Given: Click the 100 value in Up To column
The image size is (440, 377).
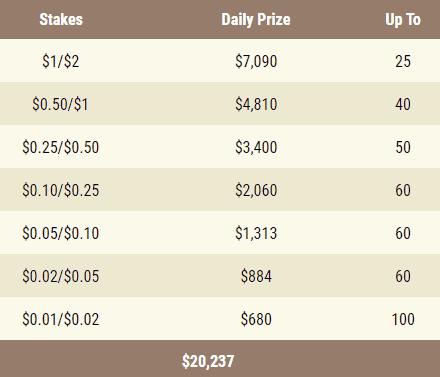Looking at the screenshot, I should click(403, 319).
